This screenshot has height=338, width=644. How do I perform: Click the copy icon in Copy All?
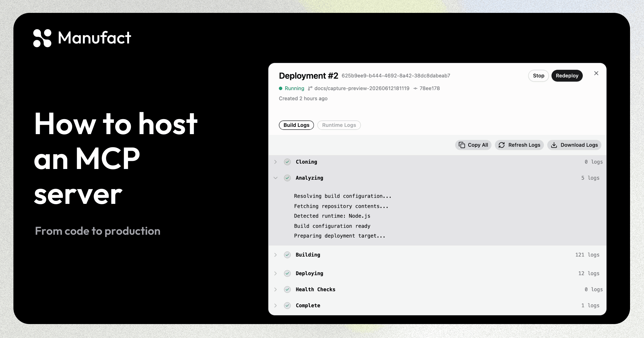coord(462,145)
